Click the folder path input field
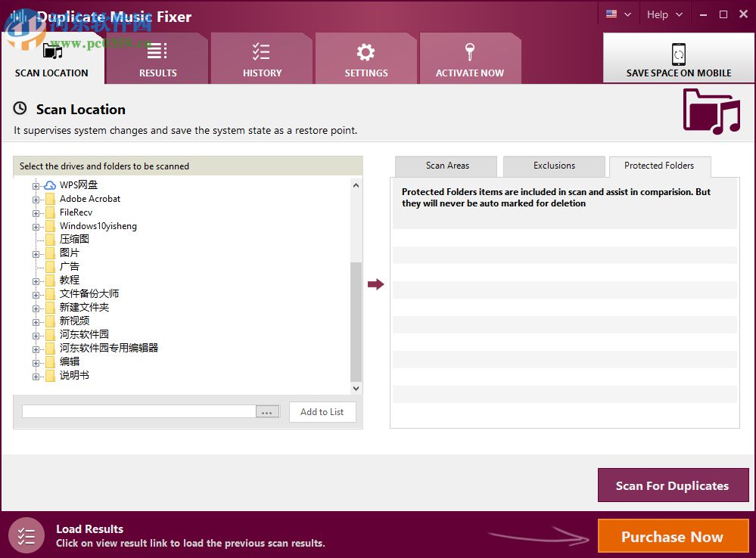Image resolution: width=756 pixels, height=558 pixels. 138,411
